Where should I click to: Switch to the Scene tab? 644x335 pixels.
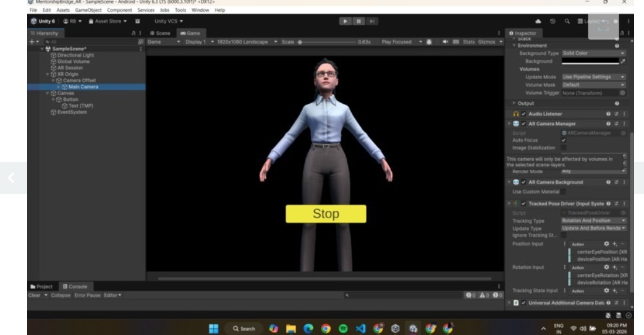[x=160, y=33]
